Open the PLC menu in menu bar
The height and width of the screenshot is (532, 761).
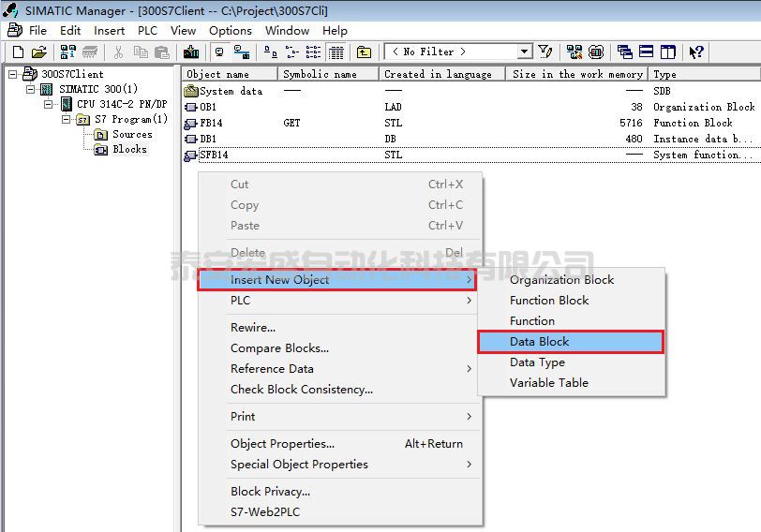[x=147, y=30]
